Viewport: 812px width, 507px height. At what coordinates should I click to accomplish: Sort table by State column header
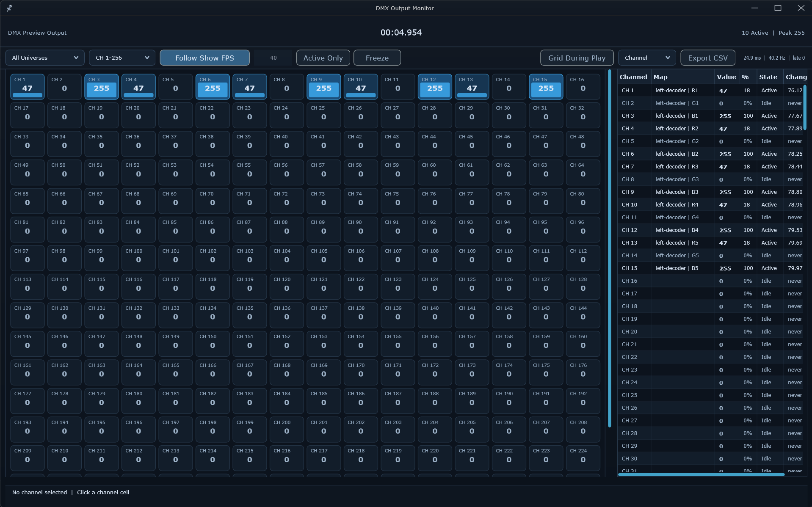click(x=770, y=77)
